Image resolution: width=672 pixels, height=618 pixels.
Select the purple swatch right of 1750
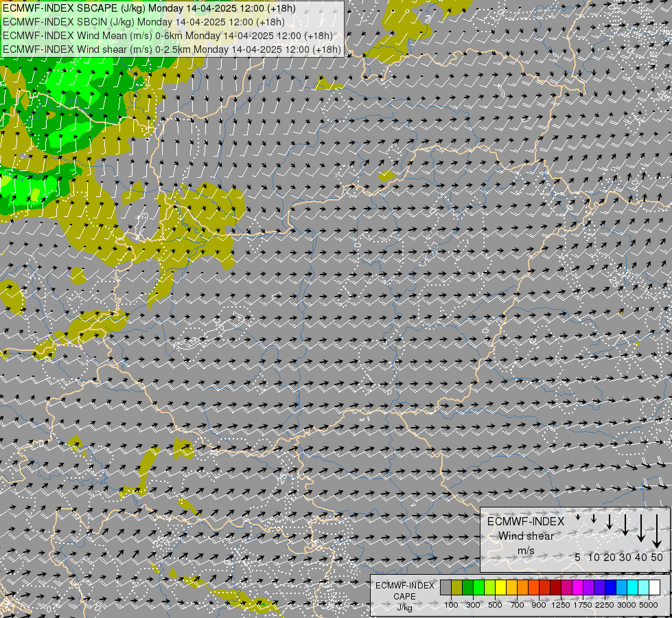(588, 587)
